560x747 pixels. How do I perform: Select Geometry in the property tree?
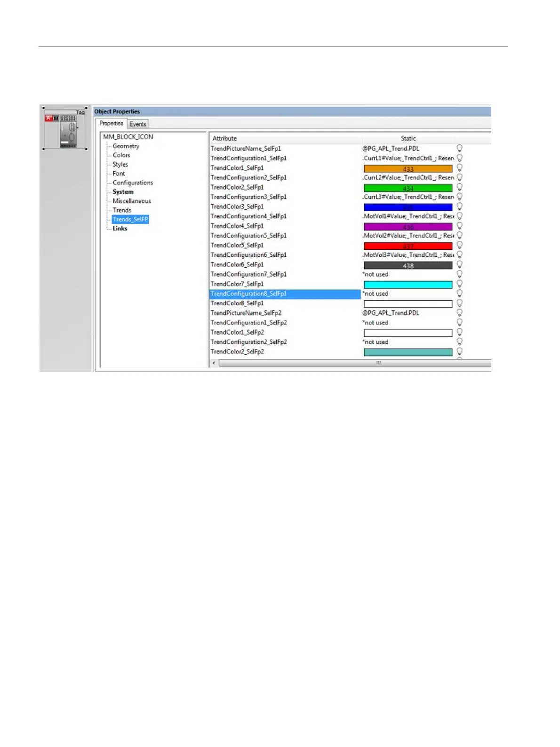click(x=126, y=146)
